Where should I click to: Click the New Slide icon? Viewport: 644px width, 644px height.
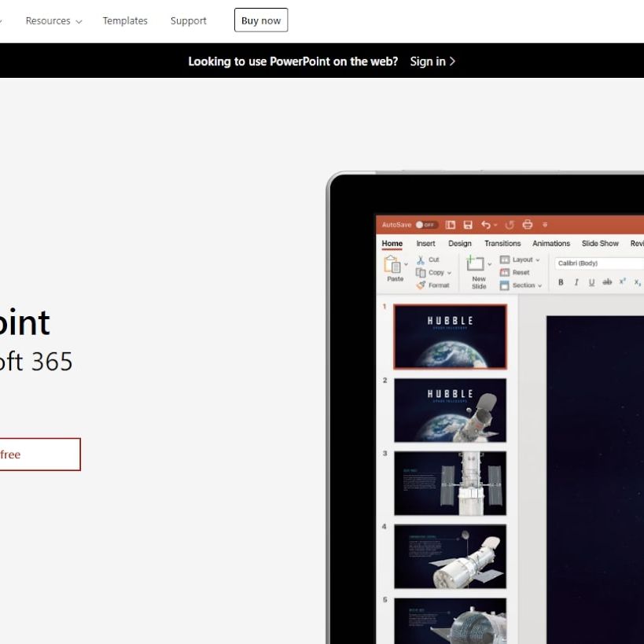[x=475, y=263]
